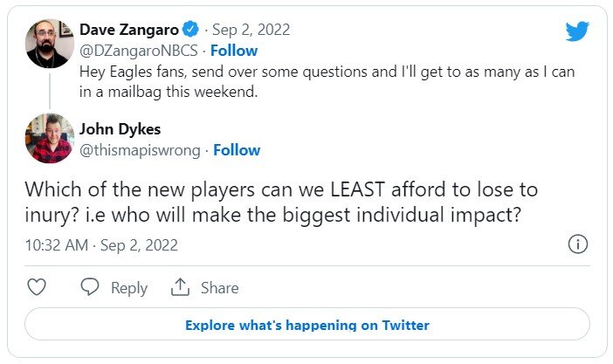Click the Twitter bird logo

tap(576, 32)
